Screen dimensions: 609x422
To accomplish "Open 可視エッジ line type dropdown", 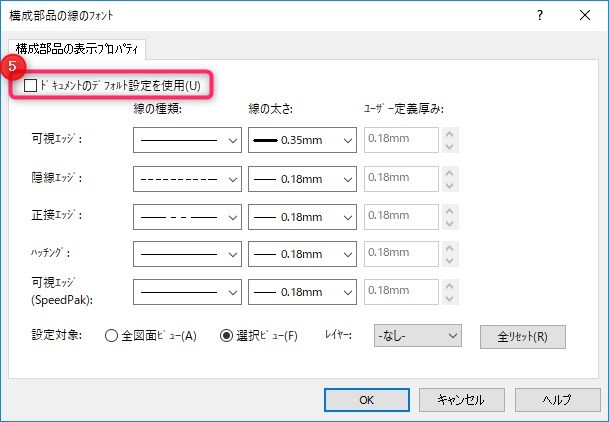I will 187,141.
